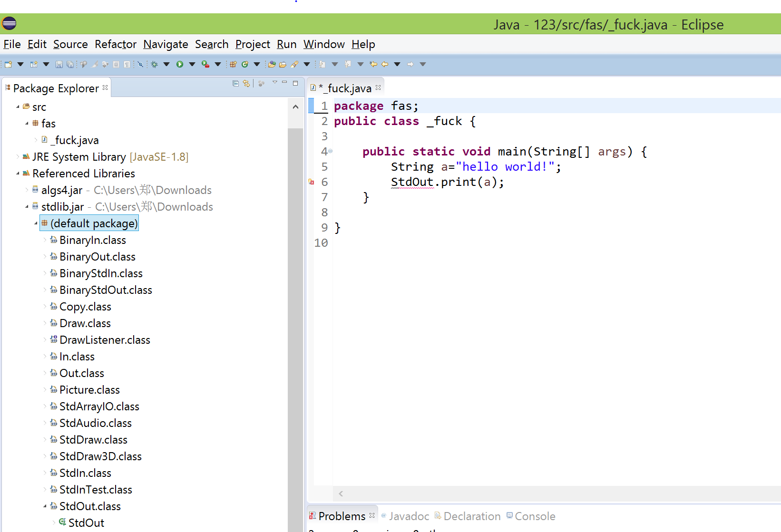Open the External Tools dropdown arrow

(218, 64)
